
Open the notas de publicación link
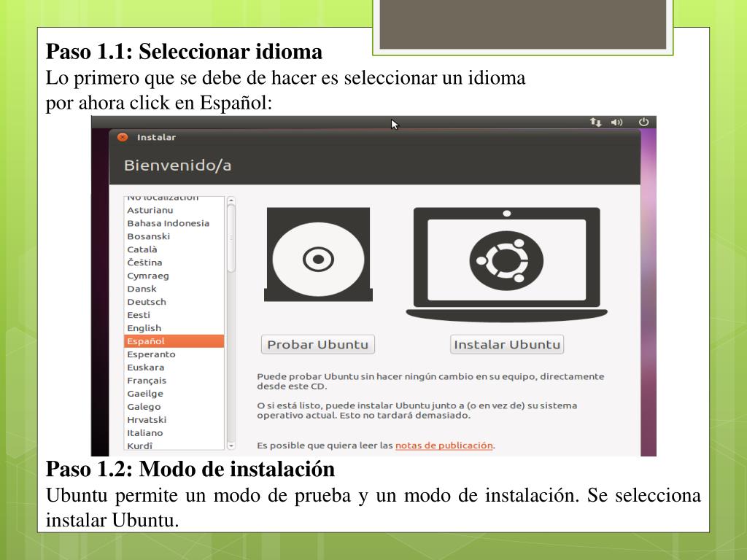(x=444, y=446)
